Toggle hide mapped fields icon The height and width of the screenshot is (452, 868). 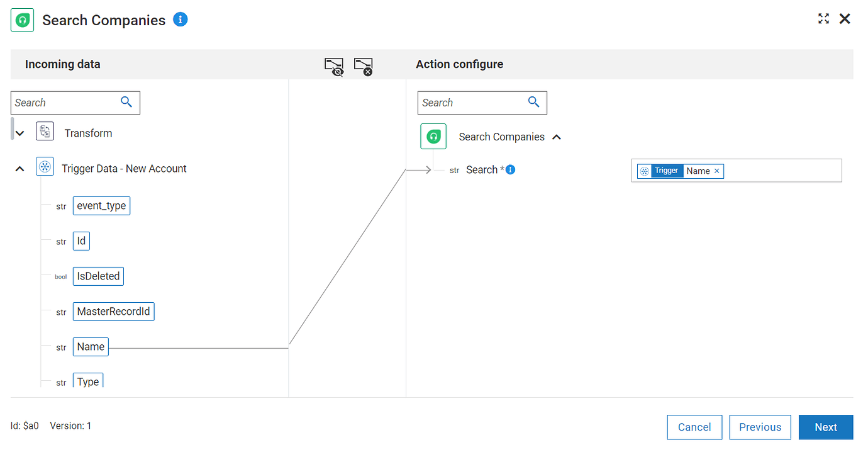coord(334,66)
